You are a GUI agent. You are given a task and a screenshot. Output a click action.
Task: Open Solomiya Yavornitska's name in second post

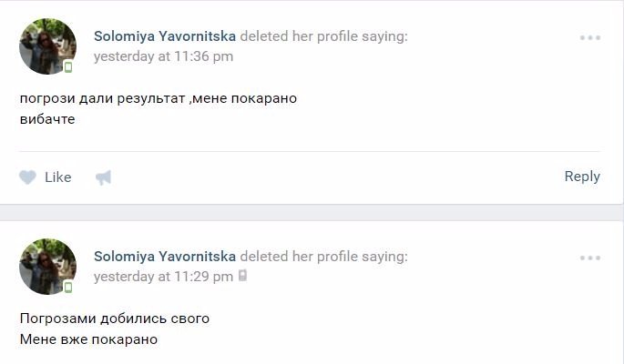(165, 257)
